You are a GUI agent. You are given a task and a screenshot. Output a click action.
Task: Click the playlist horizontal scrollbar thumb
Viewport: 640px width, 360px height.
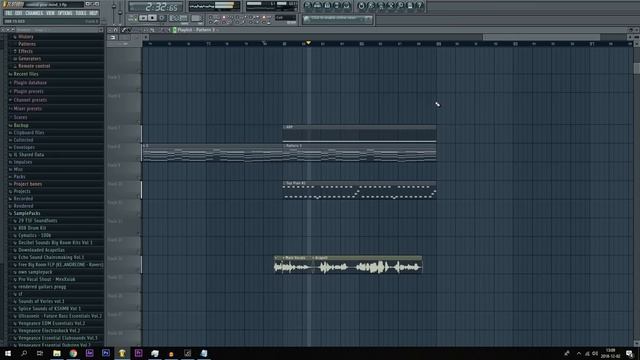[541, 37]
